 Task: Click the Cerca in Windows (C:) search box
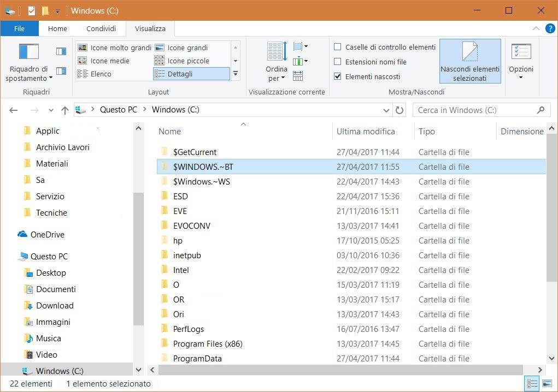click(474, 110)
